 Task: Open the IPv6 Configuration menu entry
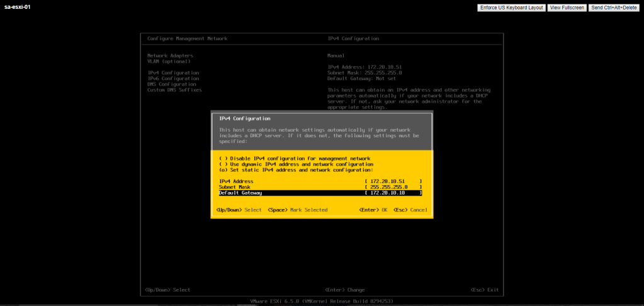[x=172, y=78]
